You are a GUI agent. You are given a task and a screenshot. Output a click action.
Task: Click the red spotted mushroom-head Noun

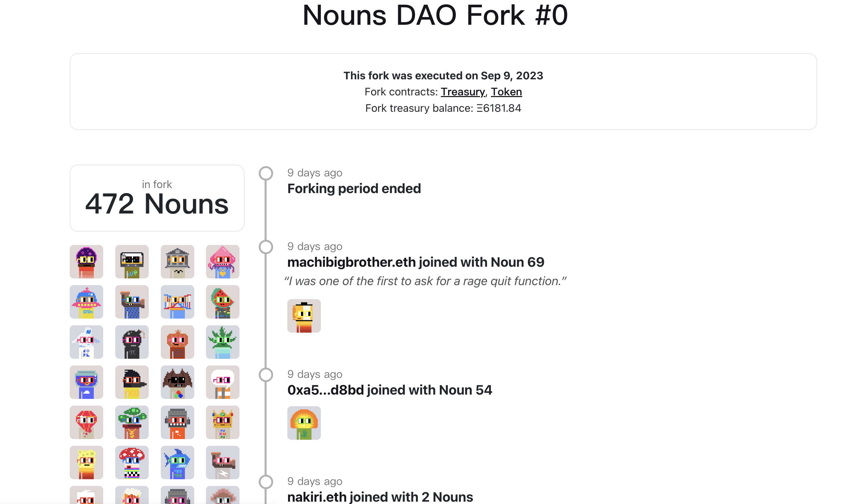tap(132, 462)
